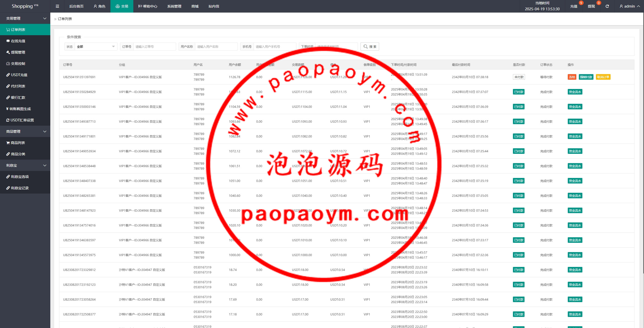The image size is (644, 328).
Task: Open 利息宝选项 sidebar item
Action: tap(25, 177)
